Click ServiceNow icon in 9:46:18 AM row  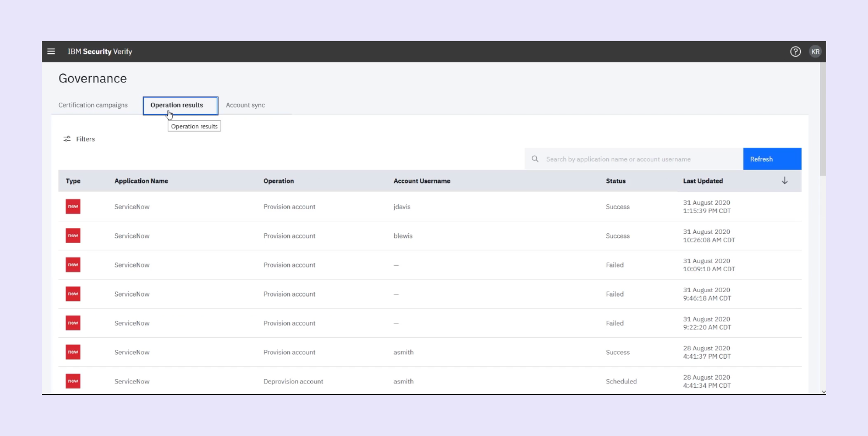[x=73, y=294]
